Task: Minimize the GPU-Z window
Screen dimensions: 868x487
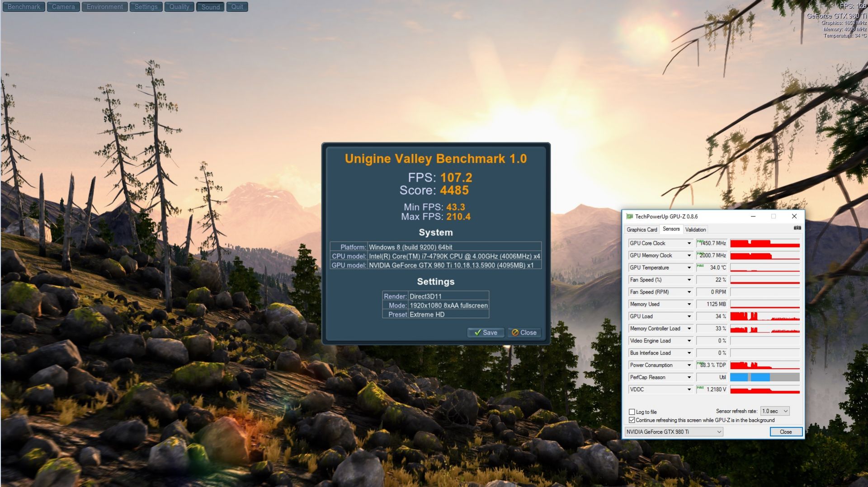Action: [x=753, y=216]
